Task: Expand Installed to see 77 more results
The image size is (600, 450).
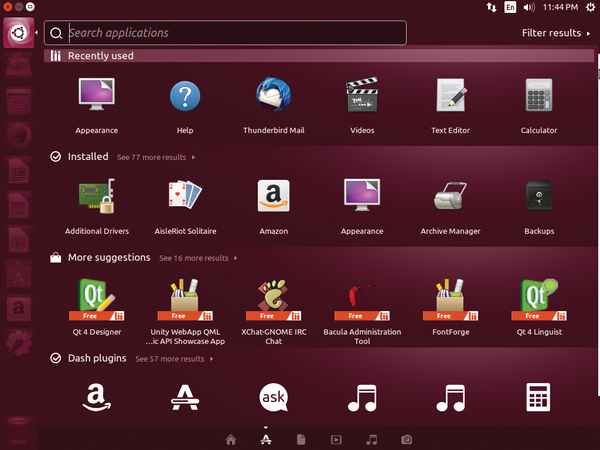Action: [x=155, y=157]
